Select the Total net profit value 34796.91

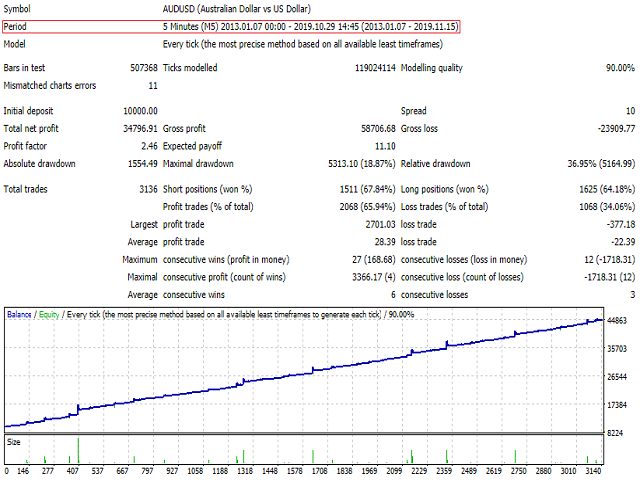coord(140,129)
